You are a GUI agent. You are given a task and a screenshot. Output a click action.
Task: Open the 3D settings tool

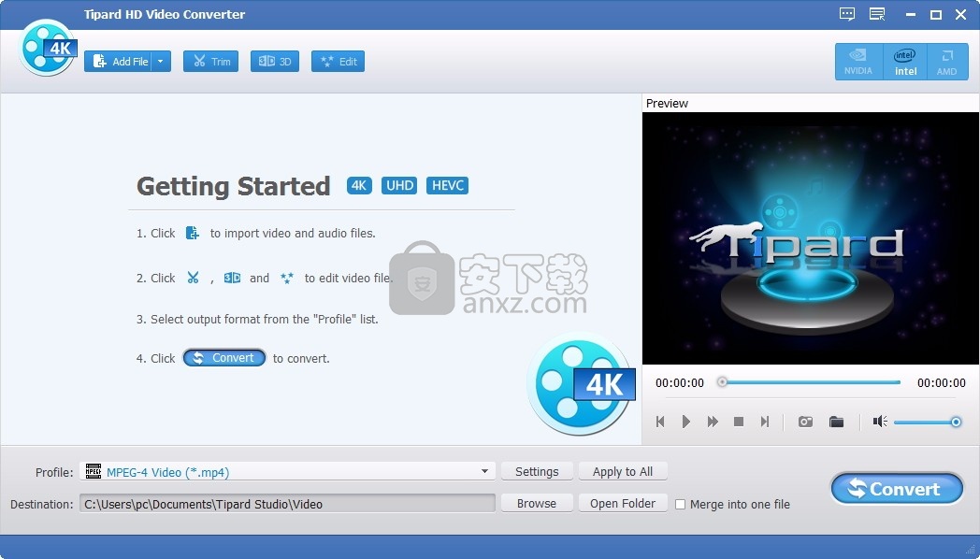coord(274,61)
